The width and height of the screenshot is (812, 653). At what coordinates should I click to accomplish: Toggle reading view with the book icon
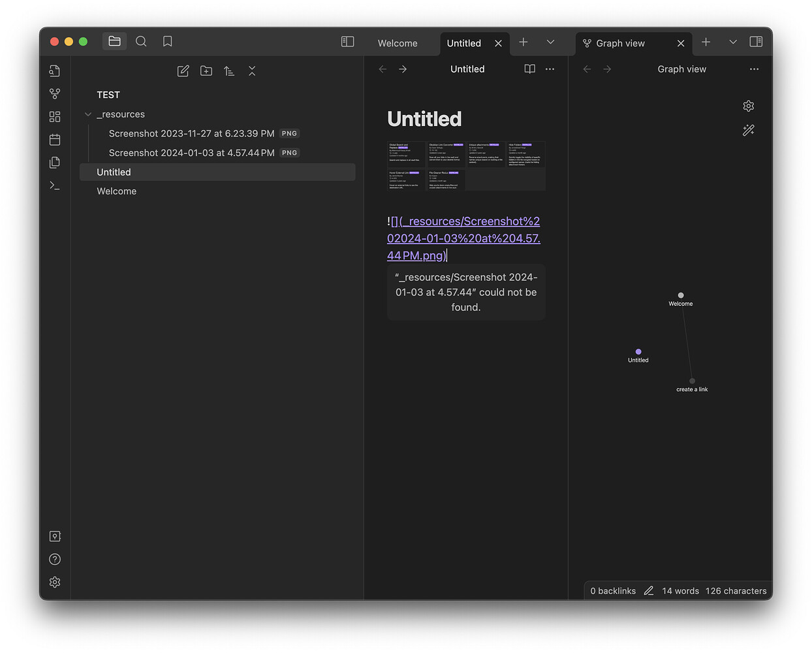click(x=529, y=69)
